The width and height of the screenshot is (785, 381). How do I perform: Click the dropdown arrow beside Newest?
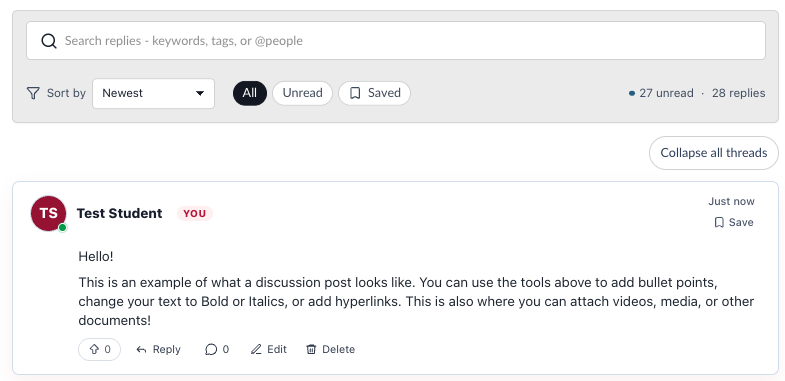pyautogui.click(x=200, y=93)
